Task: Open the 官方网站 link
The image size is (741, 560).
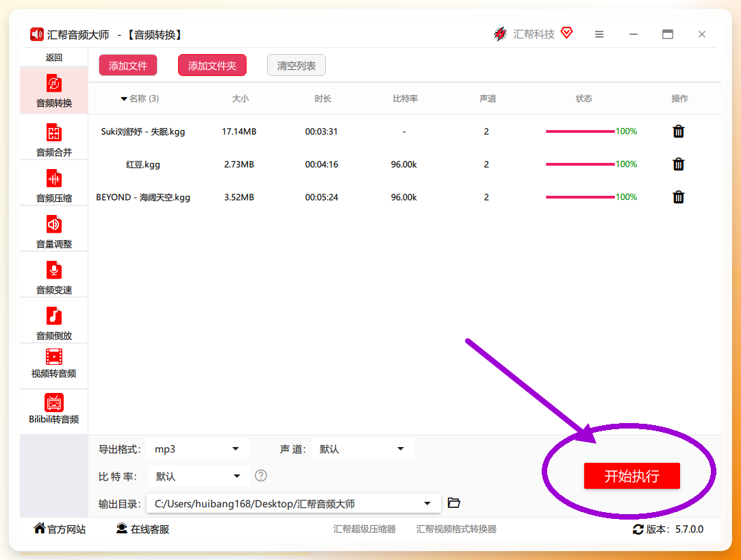Action: [60, 529]
